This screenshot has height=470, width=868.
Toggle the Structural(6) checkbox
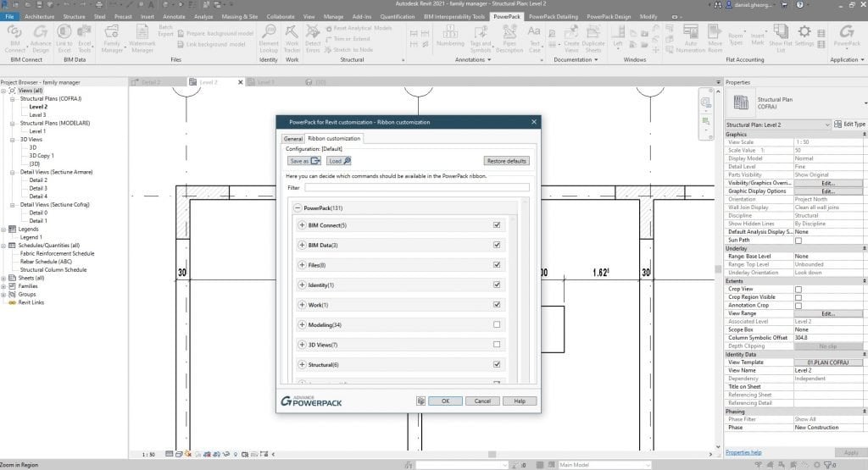click(497, 364)
